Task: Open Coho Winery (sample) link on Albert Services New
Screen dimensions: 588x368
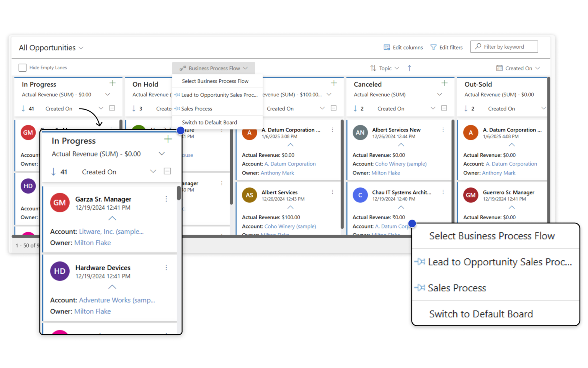Action: [401, 164]
